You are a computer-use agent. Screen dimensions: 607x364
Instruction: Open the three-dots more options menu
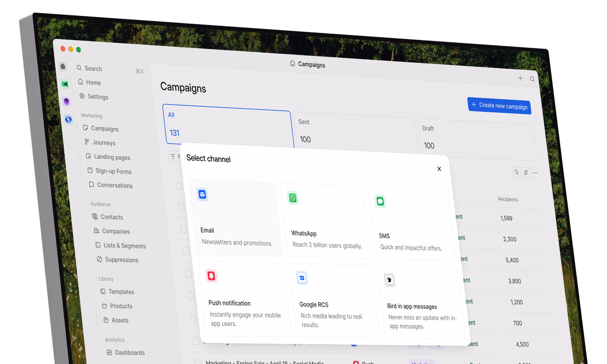[x=535, y=173]
